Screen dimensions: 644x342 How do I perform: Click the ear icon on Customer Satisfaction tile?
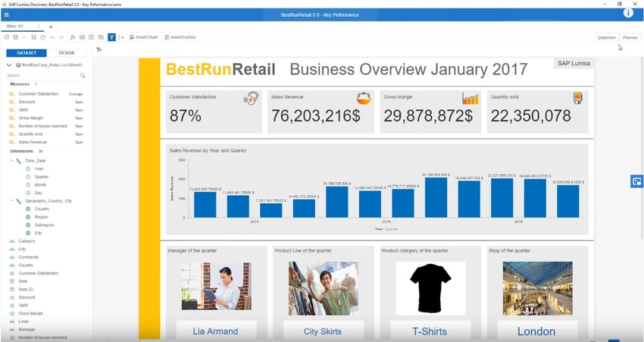pos(251,99)
